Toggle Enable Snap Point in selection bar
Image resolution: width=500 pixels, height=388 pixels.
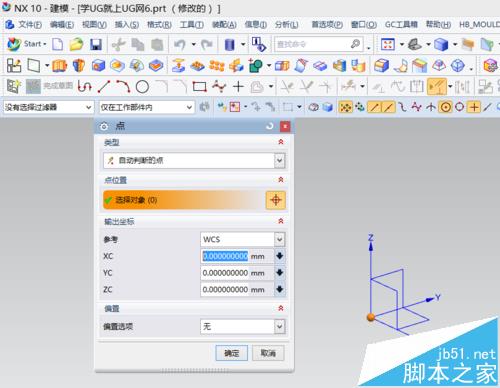coord(345,107)
